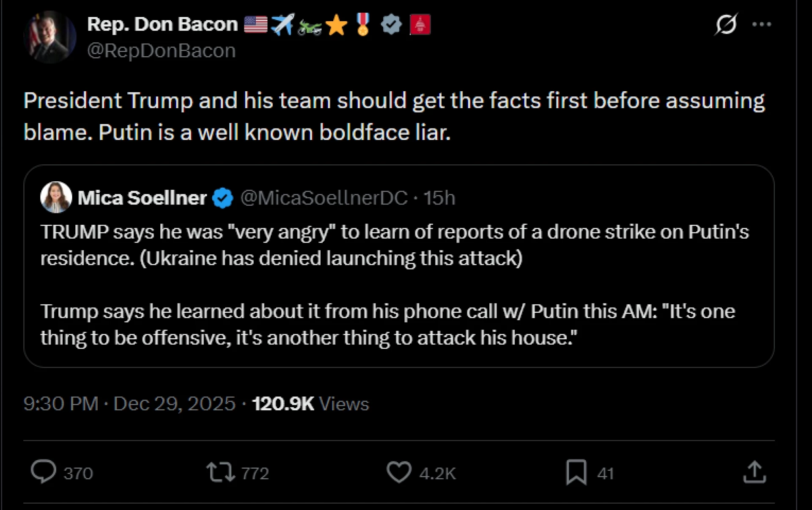The width and height of the screenshot is (812, 510).
Task: Click the 15h timestamp on quoted tweet
Action: click(x=439, y=198)
